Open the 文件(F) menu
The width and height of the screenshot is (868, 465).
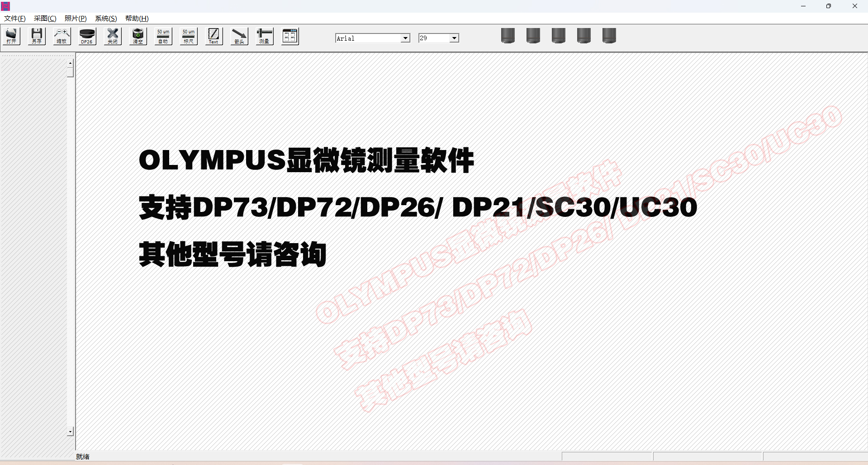click(x=14, y=19)
